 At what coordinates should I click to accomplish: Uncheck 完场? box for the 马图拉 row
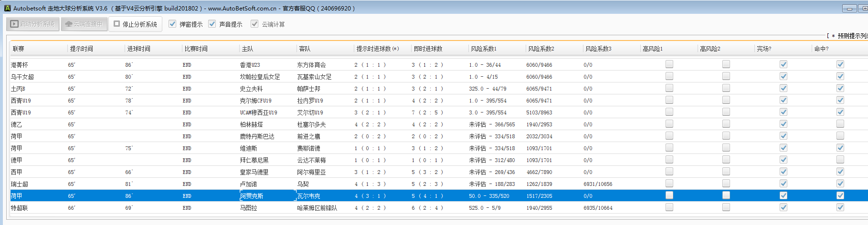pyautogui.click(x=783, y=207)
